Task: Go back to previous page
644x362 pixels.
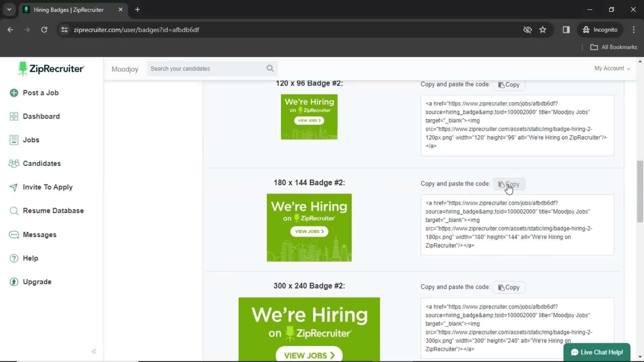Action: tap(10, 30)
